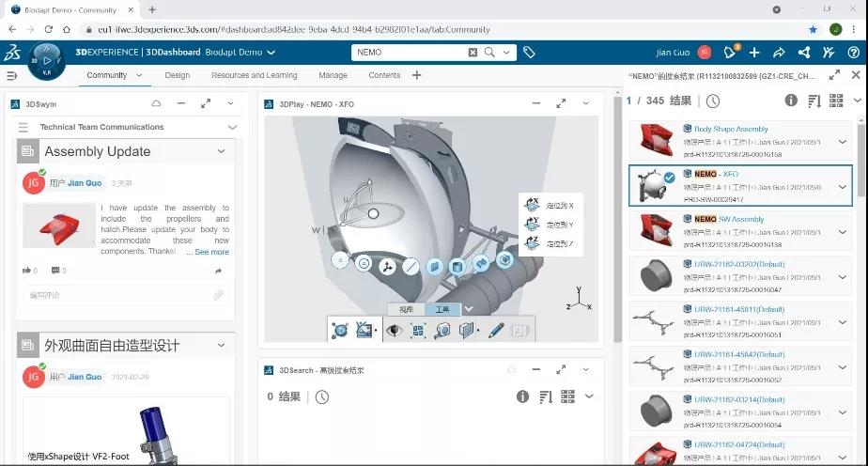Click the play experience tool in 3DPlay toolbar
The image size is (868, 466).
pyautogui.click(x=340, y=331)
